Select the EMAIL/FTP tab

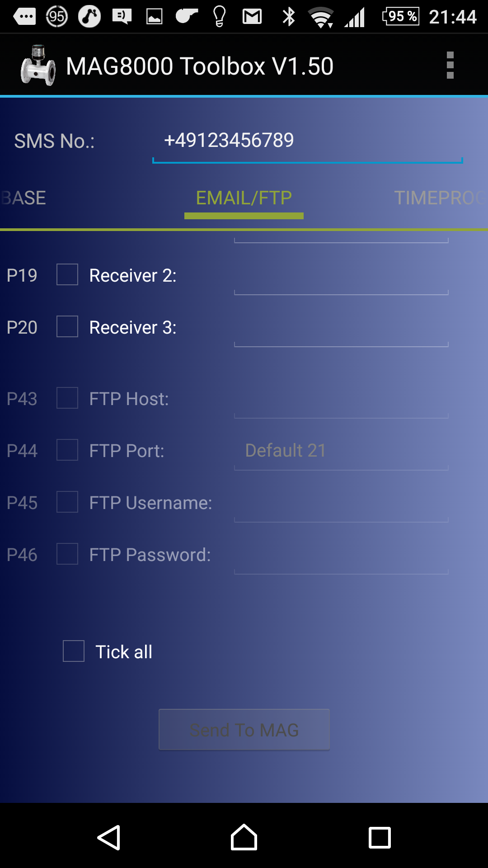(244, 198)
